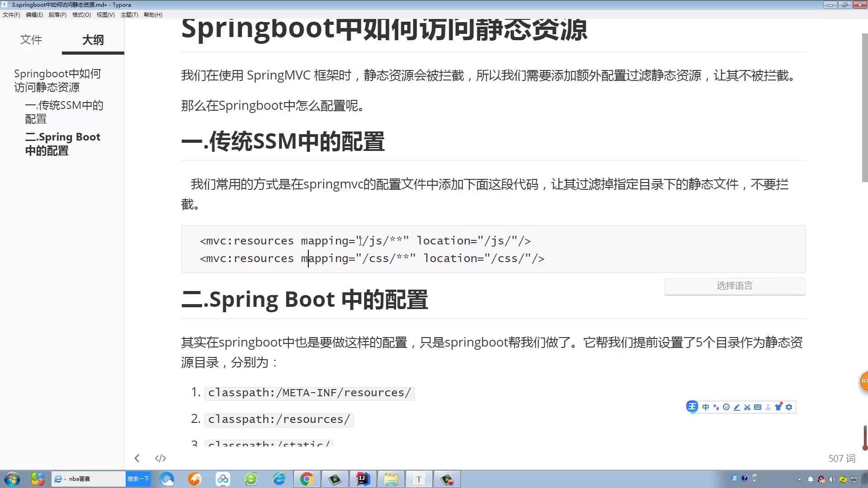The height and width of the screenshot is (488, 868).
Task: Click the 选择语言 code language field
Action: (x=735, y=286)
